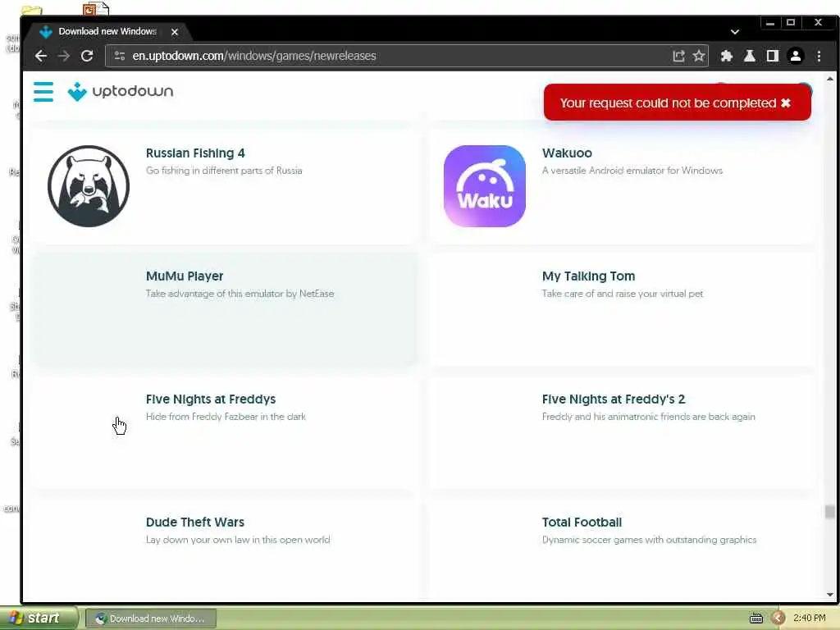Open the hamburger menu on Uptodown
Screen dimensions: 840x630
43,92
